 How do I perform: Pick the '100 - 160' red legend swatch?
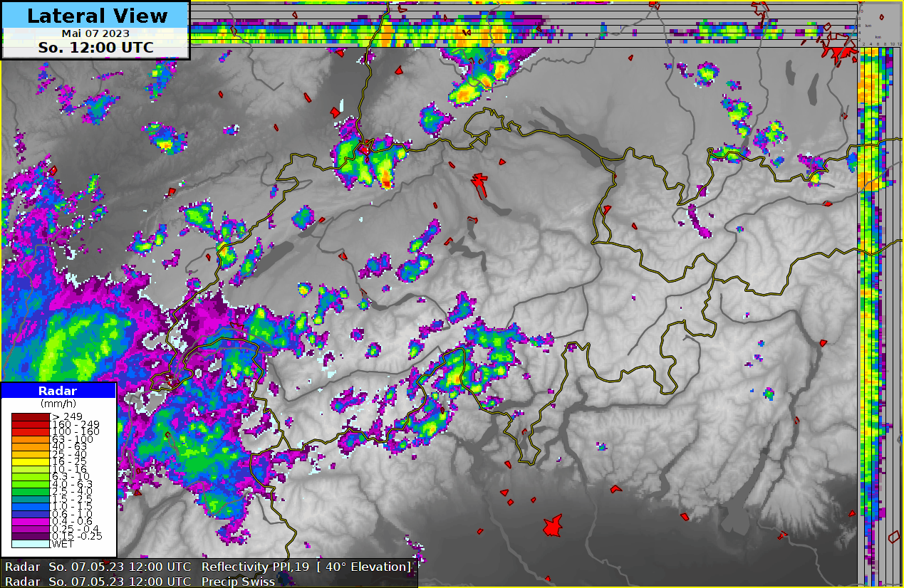point(31,431)
